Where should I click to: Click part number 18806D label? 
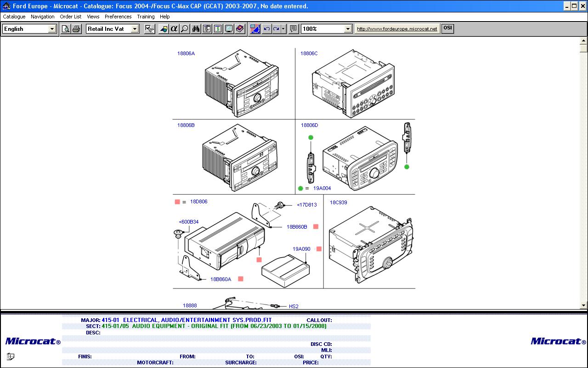point(309,125)
